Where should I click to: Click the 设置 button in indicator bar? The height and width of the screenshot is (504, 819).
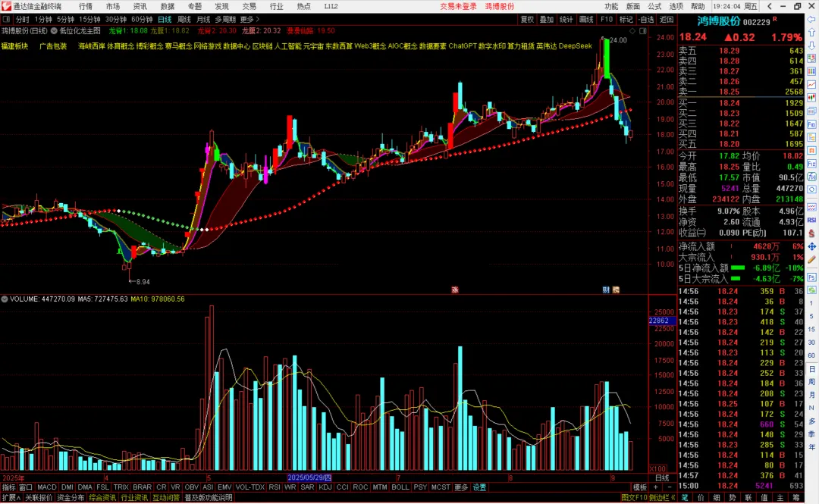(x=479, y=487)
